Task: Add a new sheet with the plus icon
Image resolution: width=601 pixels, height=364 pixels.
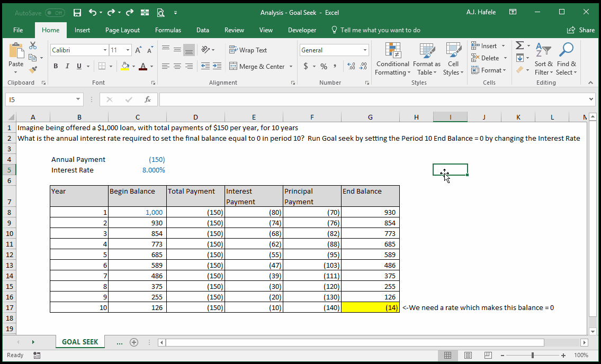Action: [134, 342]
